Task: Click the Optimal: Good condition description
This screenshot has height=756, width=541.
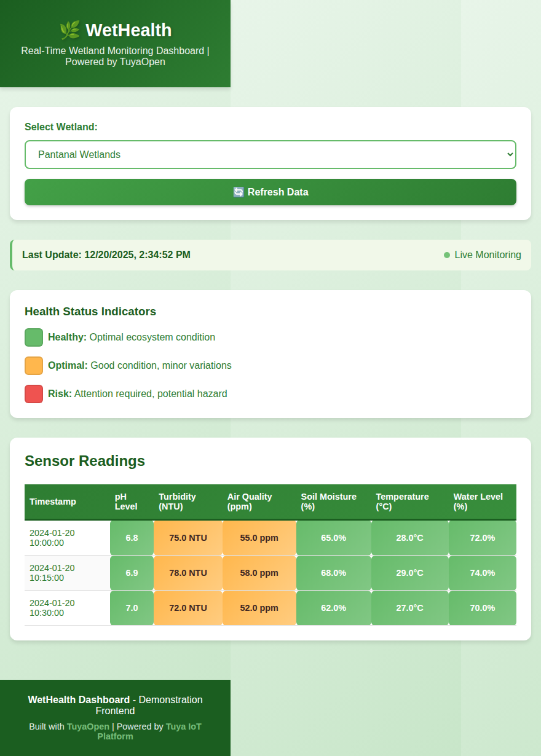Action: coord(140,366)
